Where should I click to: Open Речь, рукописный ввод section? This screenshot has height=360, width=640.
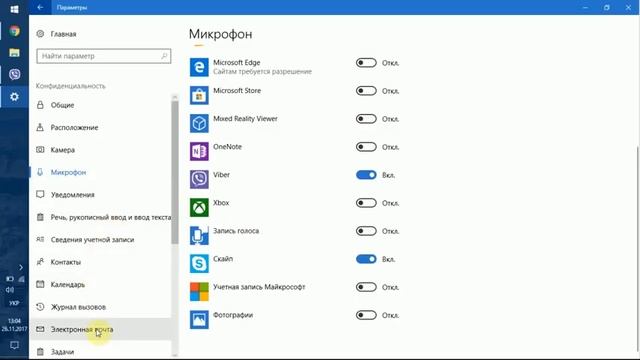point(101,218)
